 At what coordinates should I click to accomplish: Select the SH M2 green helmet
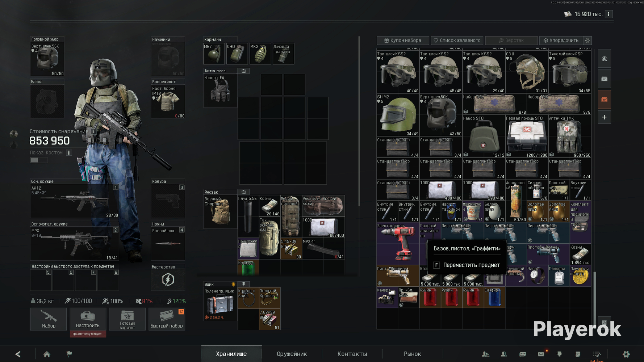pos(398,115)
